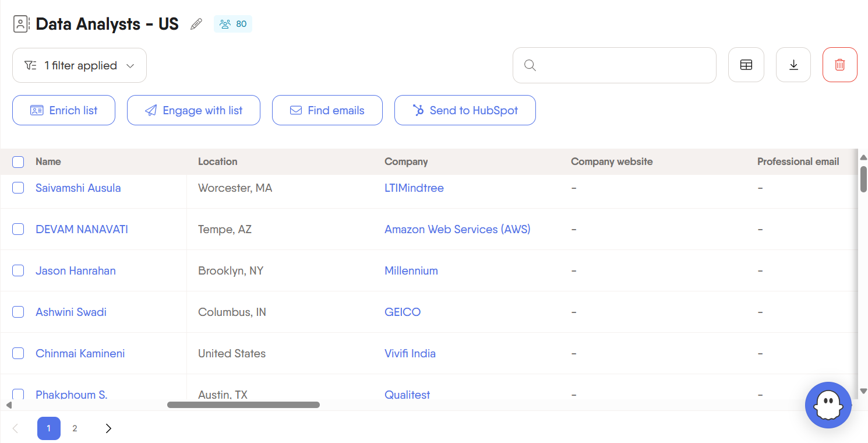Check the box for Jason Hanrahan
The image size is (868, 443).
pyautogui.click(x=18, y=270)
